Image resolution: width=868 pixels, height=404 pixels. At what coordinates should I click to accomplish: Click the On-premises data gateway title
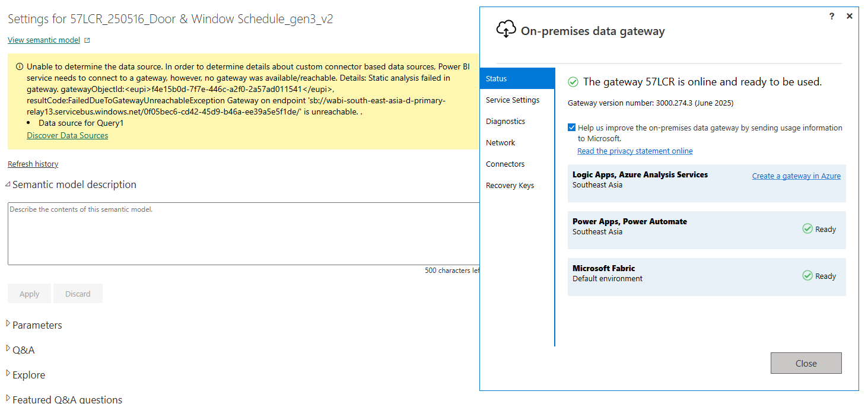593,31
